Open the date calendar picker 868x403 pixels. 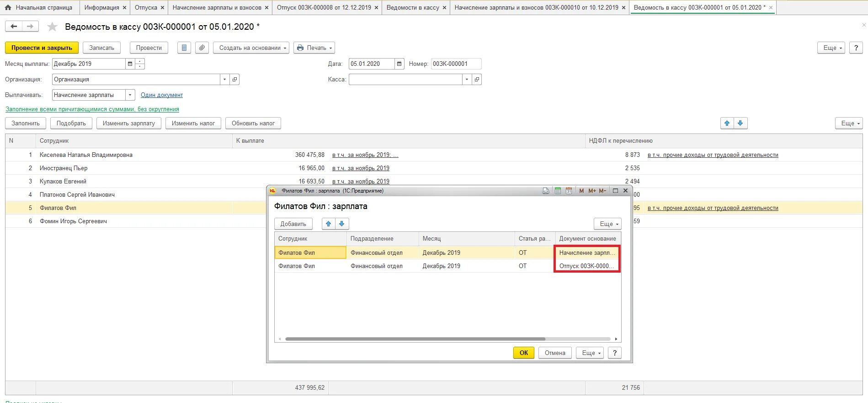[399, 64]
